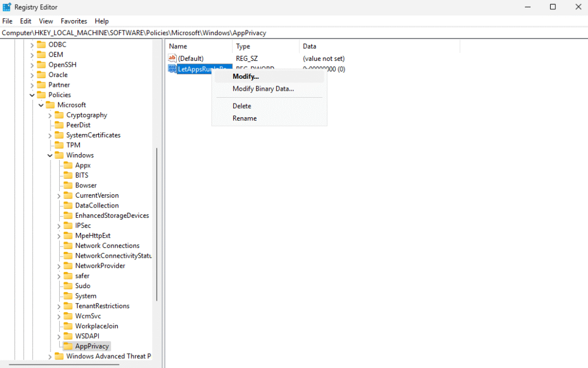
Task: Open the Favorites menu
Action: click(x=73, y=21)
